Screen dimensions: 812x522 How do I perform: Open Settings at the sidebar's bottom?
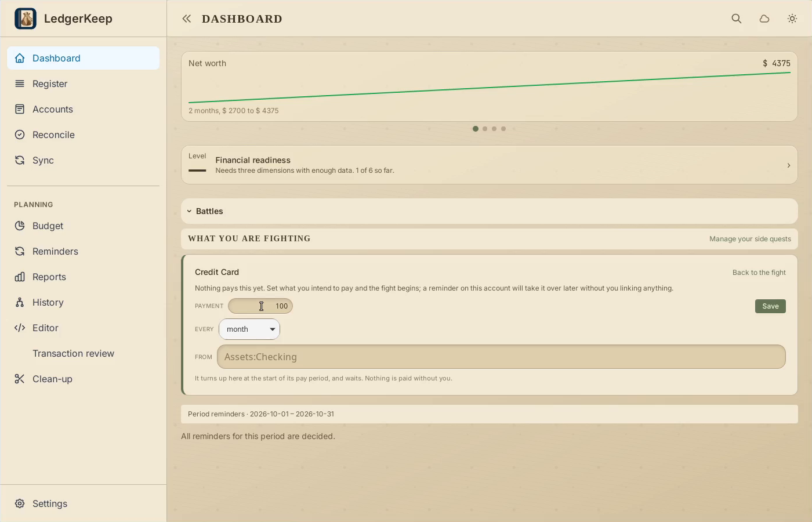(x=83, y=503)
